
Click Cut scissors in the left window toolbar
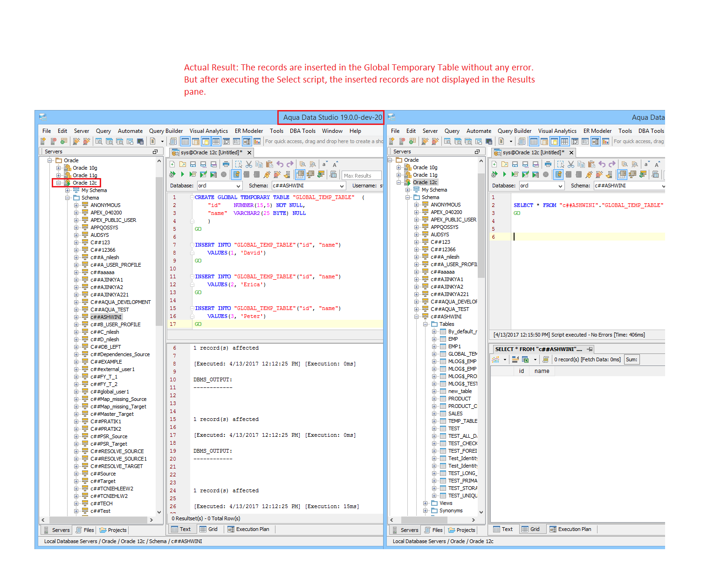(249, 164)
